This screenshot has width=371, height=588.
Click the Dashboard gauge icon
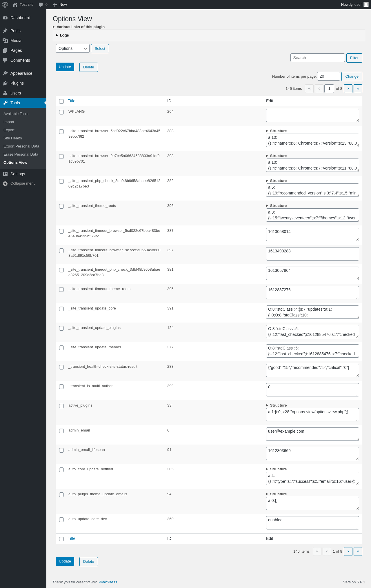click(x=5, y=18)
